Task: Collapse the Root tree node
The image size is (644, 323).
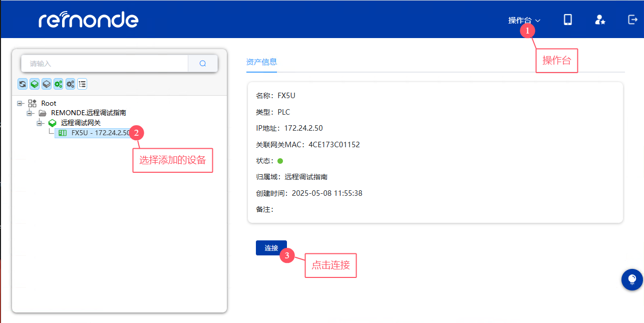Action: [x=20, y=103]
